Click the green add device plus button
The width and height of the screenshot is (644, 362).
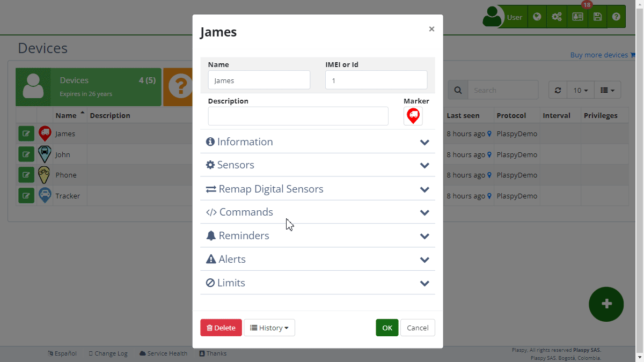(606, 304)
